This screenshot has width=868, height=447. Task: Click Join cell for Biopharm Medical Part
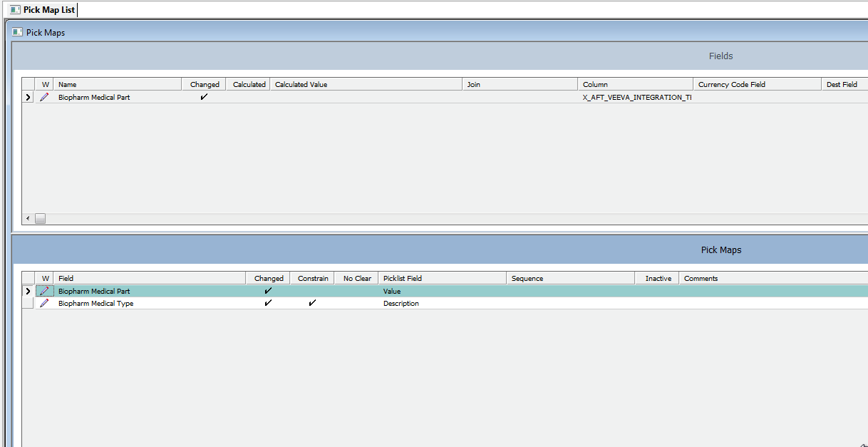coord(520,97)
